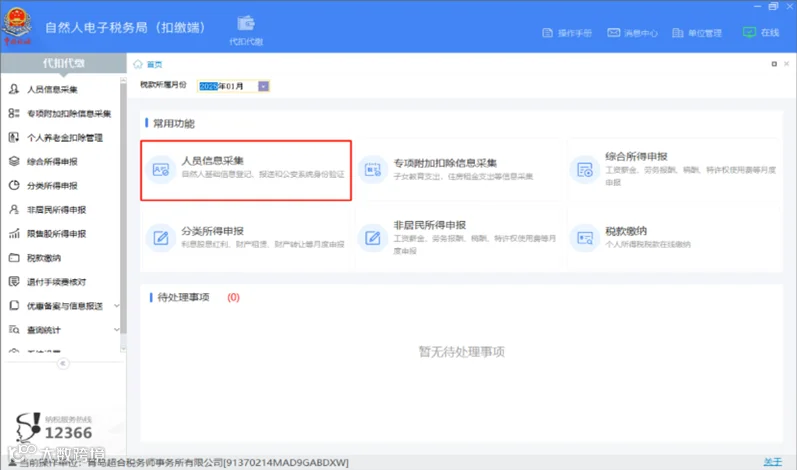Viewport: 797px width, 470px height.
Task: Click the folder icon beside 税款缴纳 in sidebar
Action: coord(14,258)
